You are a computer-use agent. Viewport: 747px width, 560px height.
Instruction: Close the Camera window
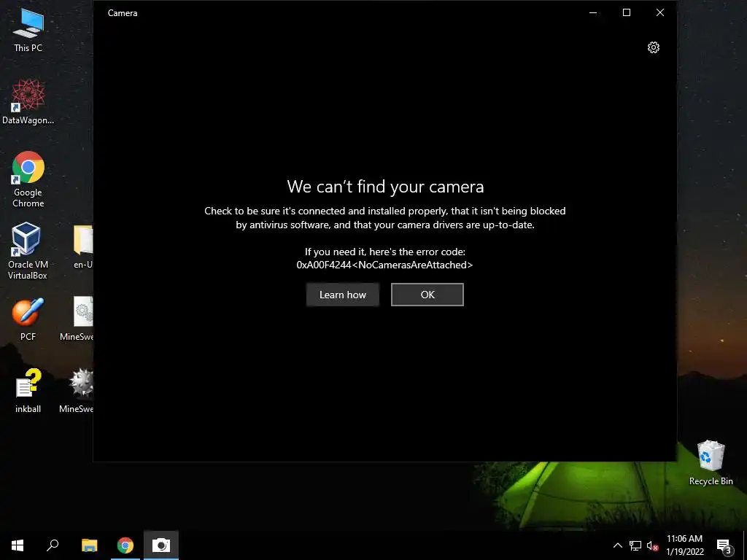(x=659, y=13)
